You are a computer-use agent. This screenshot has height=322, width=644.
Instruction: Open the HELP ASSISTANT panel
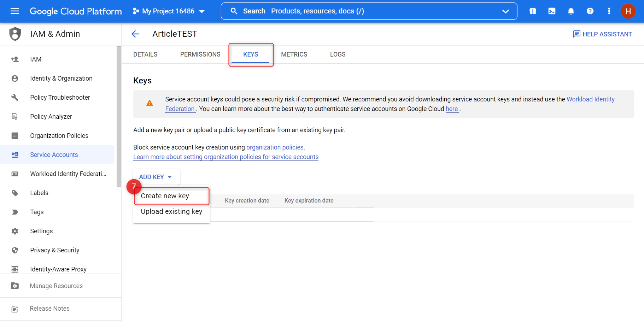[602, 34]
